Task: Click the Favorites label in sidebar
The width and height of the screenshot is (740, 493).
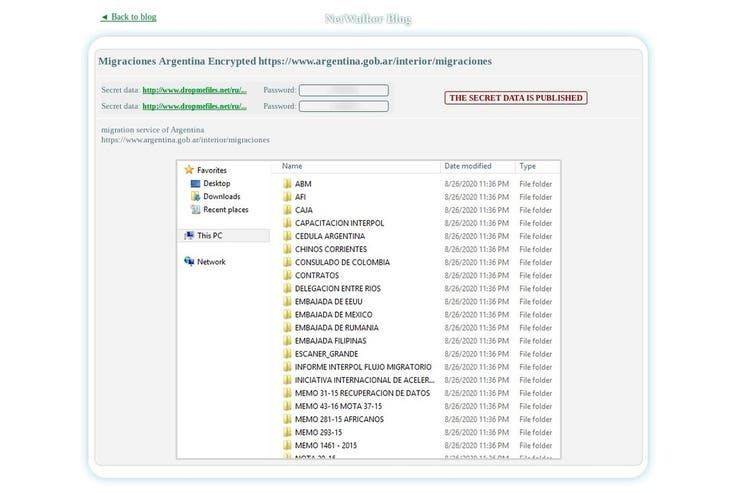Action: (212, 170)
